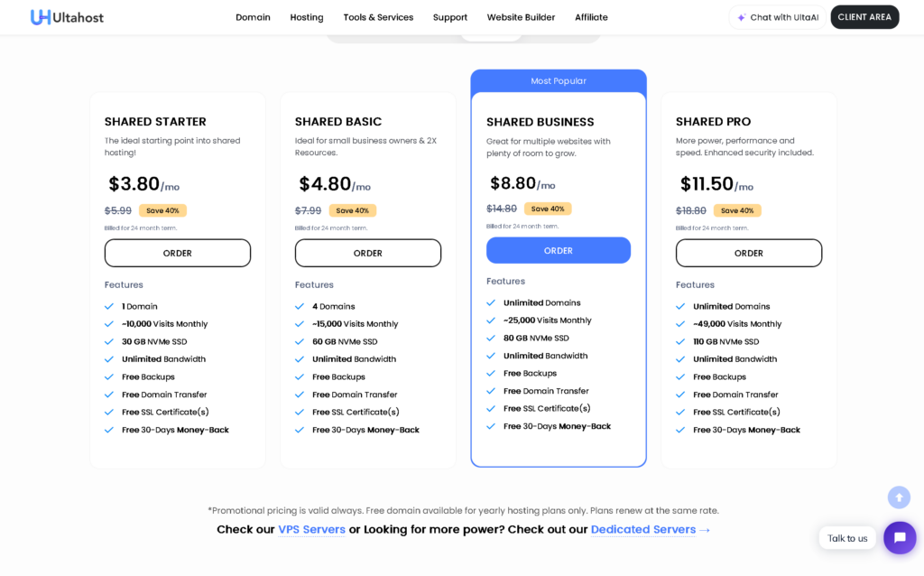Order the Shared Basic plan
The image size is (924, 576).
pyautogui.click(x=368, y=253)
